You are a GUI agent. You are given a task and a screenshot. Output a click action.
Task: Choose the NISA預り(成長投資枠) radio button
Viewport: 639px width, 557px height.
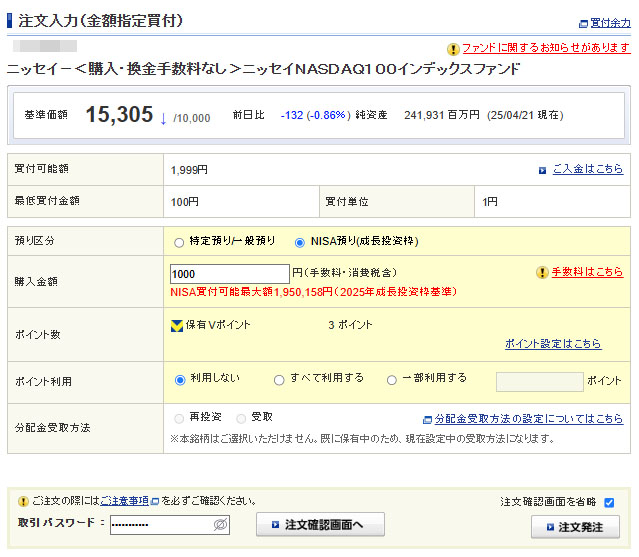click(x=300, y=242)
